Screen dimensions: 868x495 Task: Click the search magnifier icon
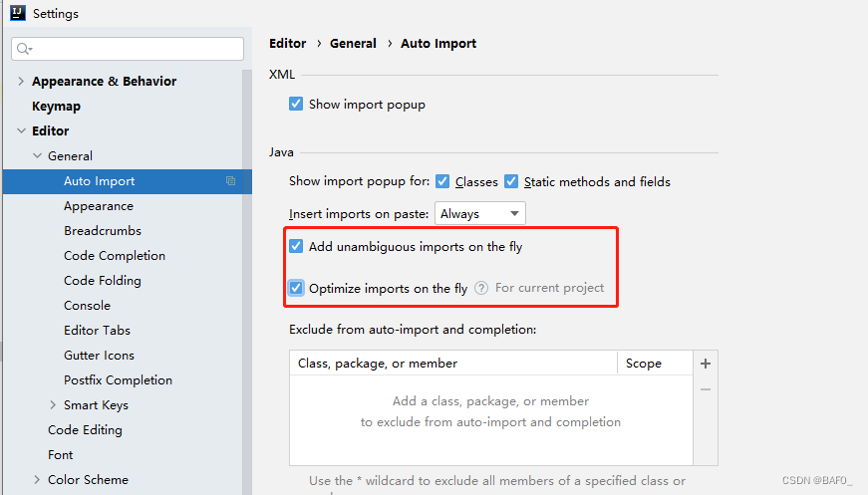pos(24,49)
